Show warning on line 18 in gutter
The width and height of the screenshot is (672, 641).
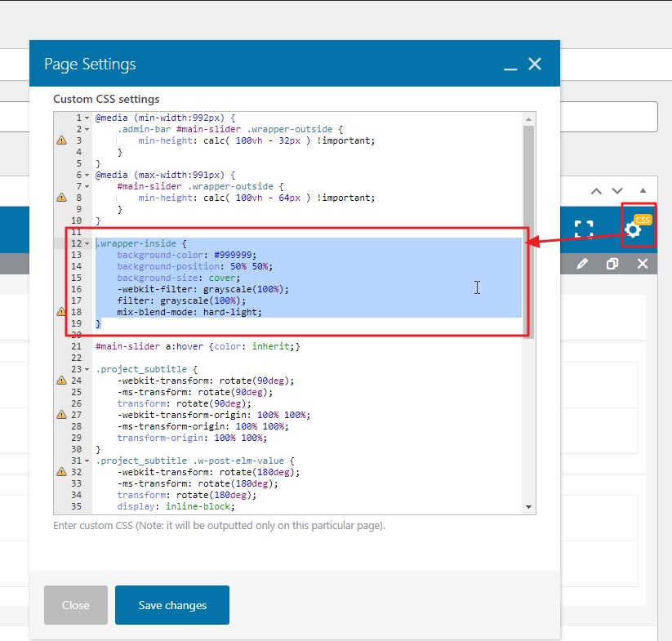[61, 312]
